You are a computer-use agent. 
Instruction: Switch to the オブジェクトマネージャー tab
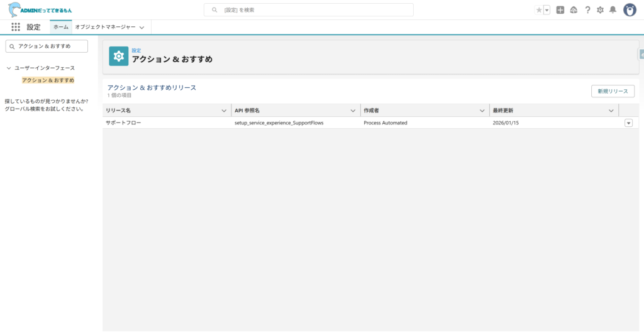[x=105, y=27]
